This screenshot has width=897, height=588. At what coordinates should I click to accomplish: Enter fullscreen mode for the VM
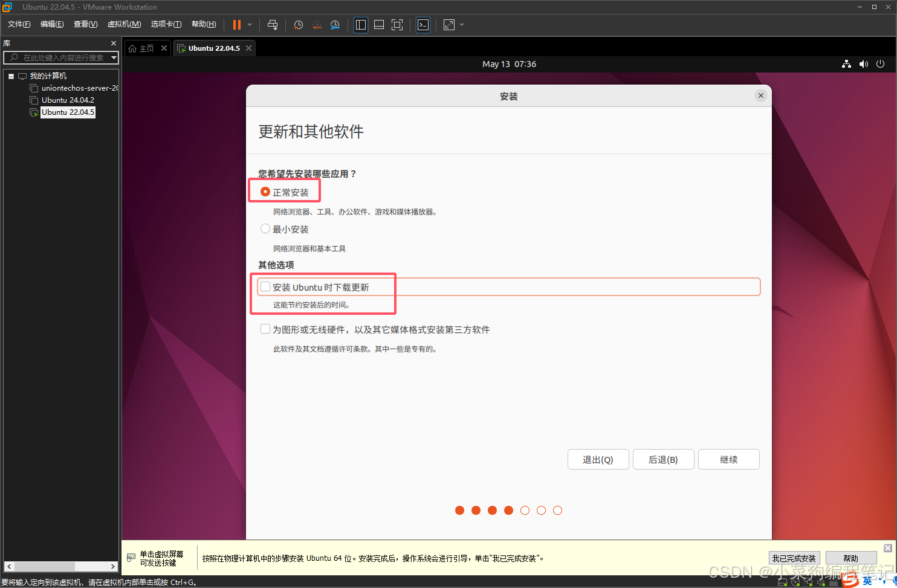[397, 25]
